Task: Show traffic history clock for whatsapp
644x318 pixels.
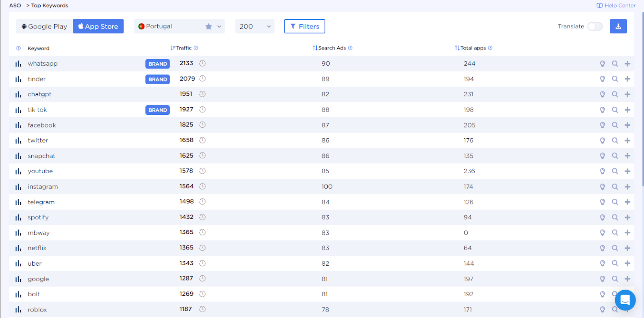Action: pyautogui.click(x=202, y=63)
